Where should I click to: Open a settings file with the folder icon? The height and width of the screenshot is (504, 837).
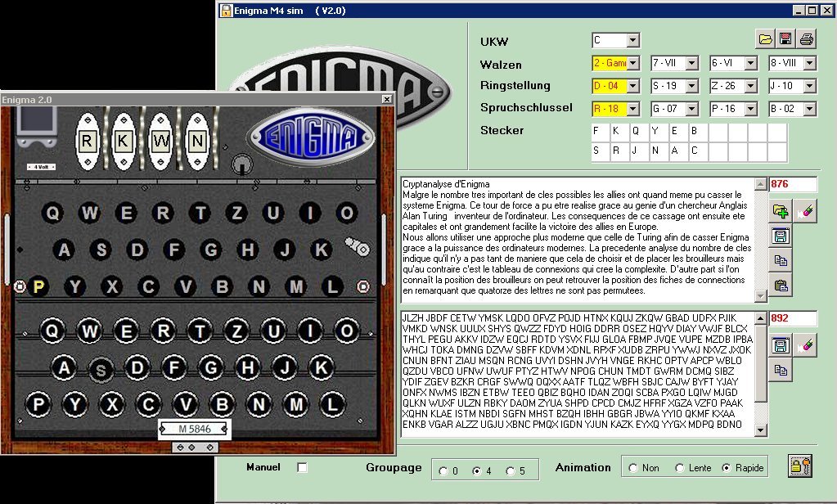click(x=765, y=39)
